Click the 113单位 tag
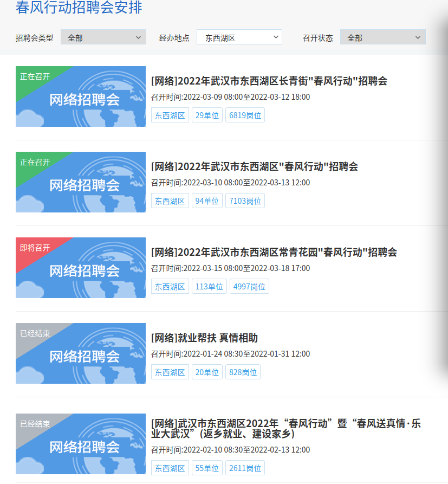 click(x=209, y=287)
